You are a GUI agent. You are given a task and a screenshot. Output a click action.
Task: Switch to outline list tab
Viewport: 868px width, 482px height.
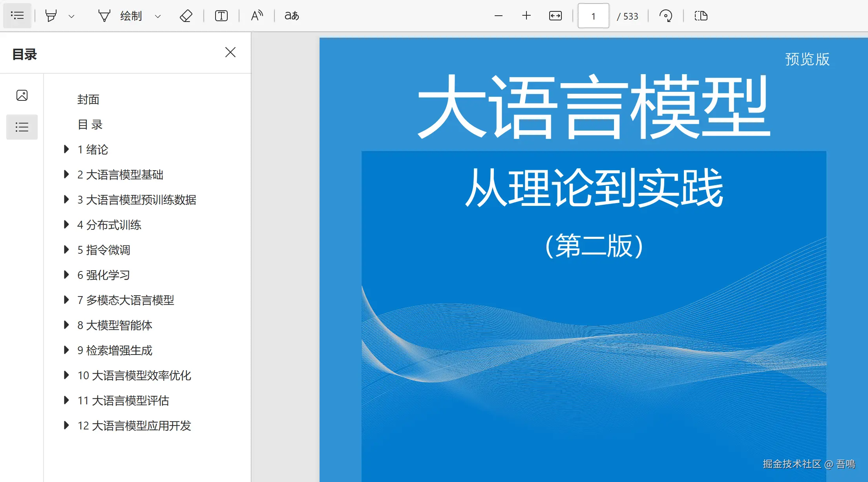click(x=22, y=127)
